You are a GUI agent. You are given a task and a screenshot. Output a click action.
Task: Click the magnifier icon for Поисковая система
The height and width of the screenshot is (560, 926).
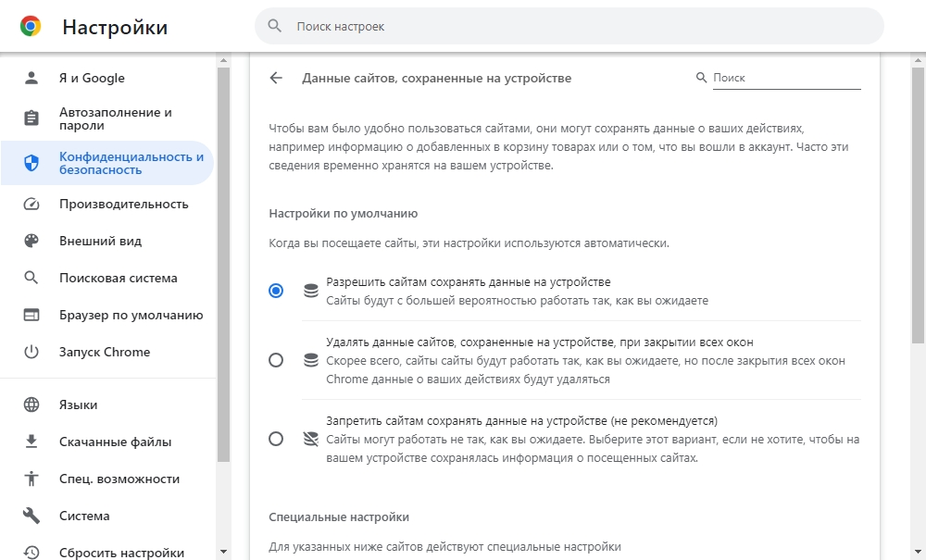[31, 278]
